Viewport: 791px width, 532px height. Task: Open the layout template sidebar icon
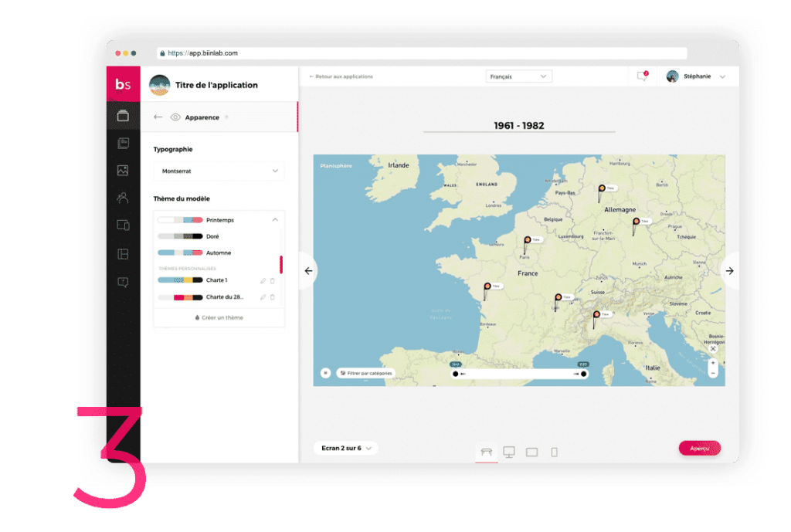click(123, 253)
